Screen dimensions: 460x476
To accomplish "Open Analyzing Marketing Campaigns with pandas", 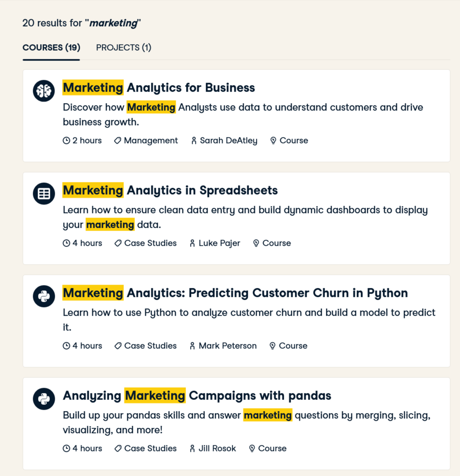I will click(x=196, y=395).
